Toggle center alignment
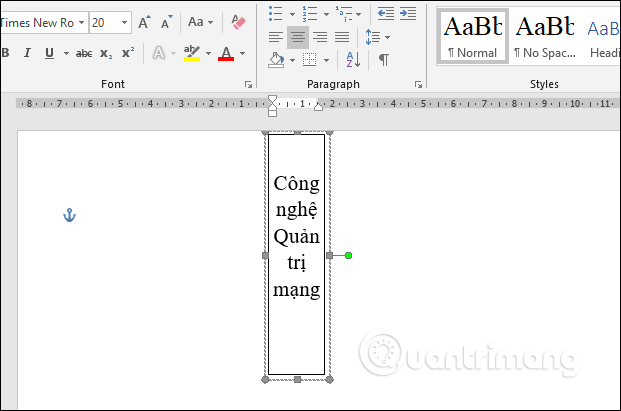This screenshot has height=411, width=621. point(298,37)
